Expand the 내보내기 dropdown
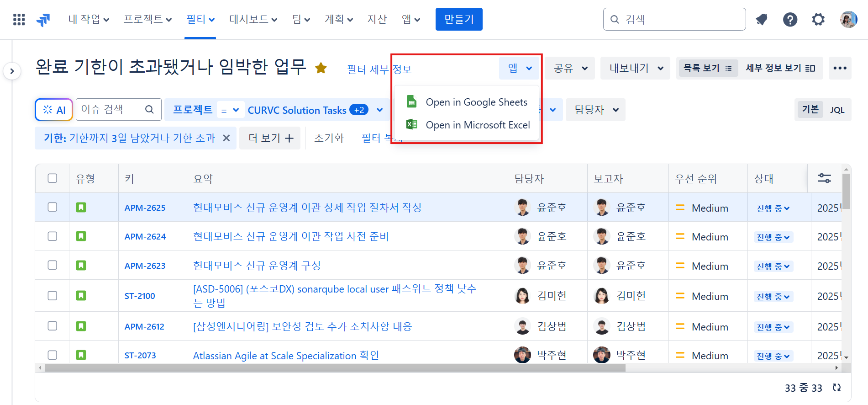The image size is (868, 405). 635,68
